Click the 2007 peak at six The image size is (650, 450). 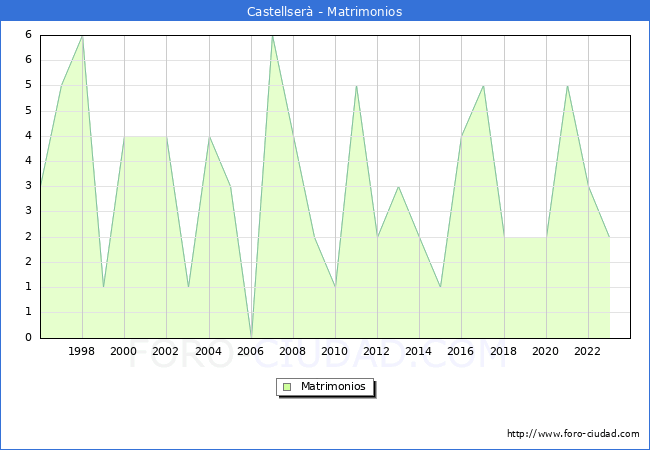(272, 36)
